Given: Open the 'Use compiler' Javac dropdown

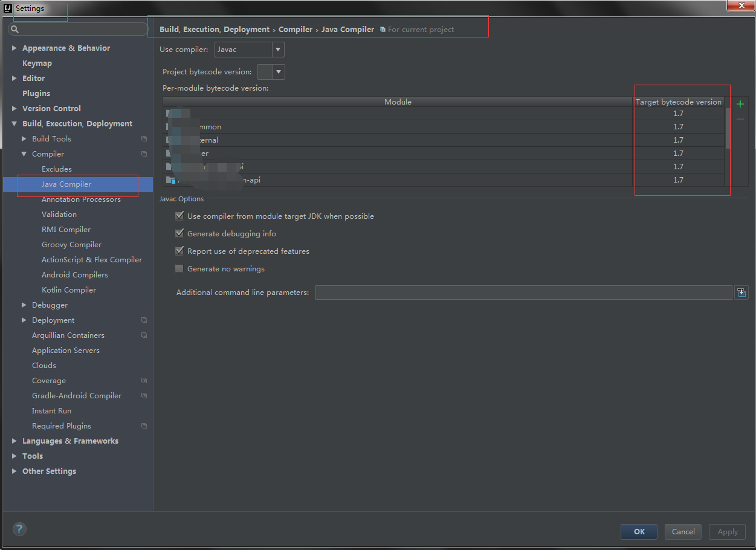Looking at the screenshot, I should coord(249,50).
